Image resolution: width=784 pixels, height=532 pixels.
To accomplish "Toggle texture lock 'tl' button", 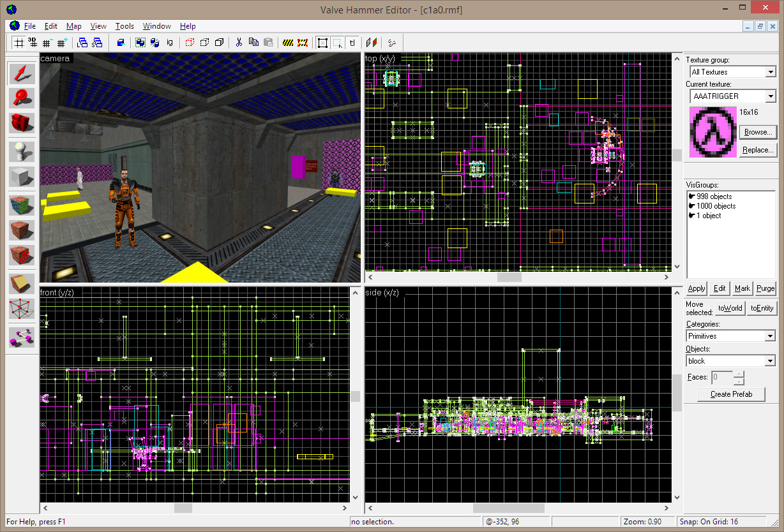I will tap(352, 43).
